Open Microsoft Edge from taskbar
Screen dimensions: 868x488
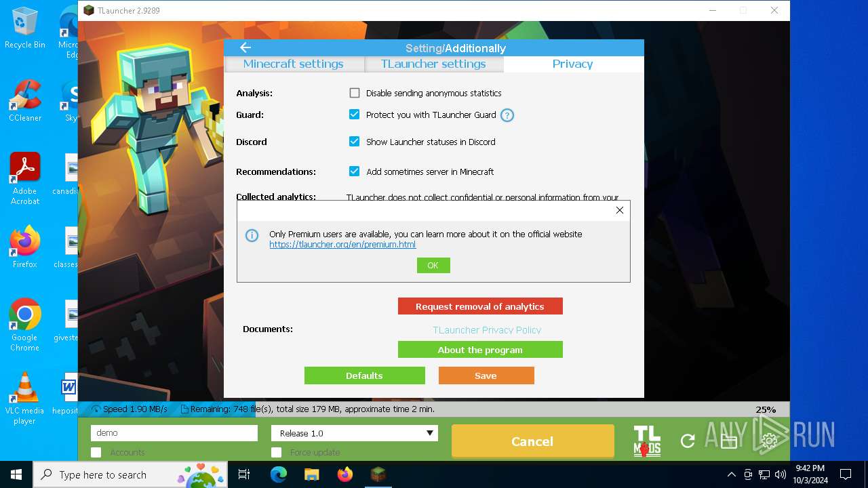tap(279, 474)
